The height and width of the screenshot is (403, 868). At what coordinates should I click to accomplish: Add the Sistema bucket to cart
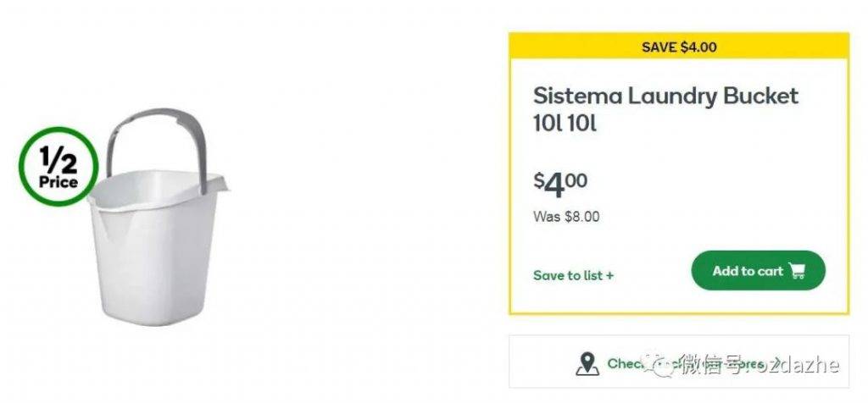pyautogui.click(x=758, y=270)
